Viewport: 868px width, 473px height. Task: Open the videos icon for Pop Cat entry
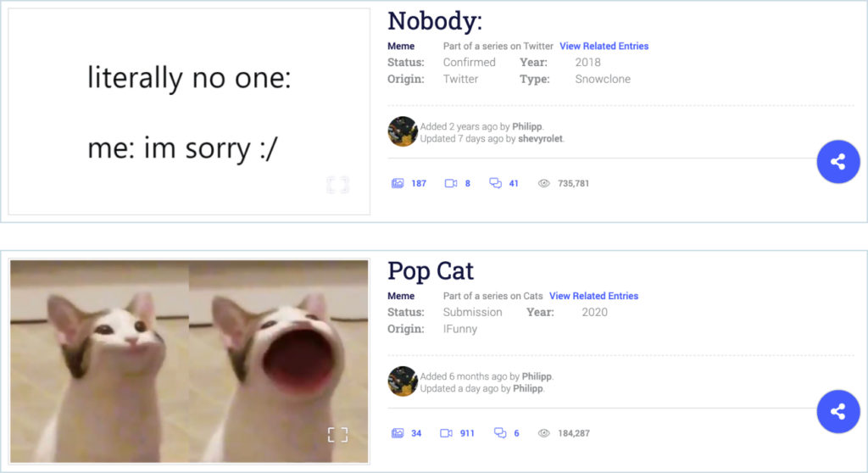pyautogui.click(x=446, y=433)
